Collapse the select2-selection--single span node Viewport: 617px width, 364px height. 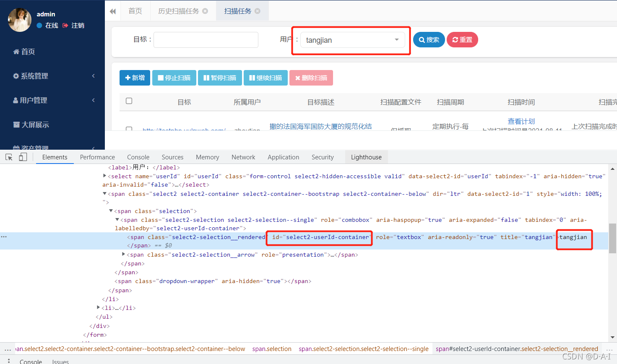117,220
